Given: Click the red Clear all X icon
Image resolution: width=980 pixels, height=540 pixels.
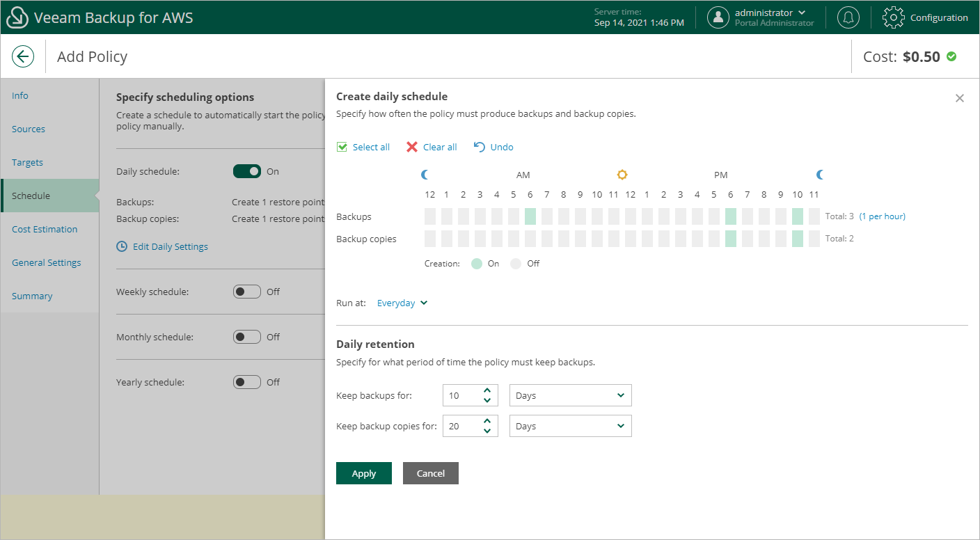Looking at the screenshot, I should tap(412, 147).
